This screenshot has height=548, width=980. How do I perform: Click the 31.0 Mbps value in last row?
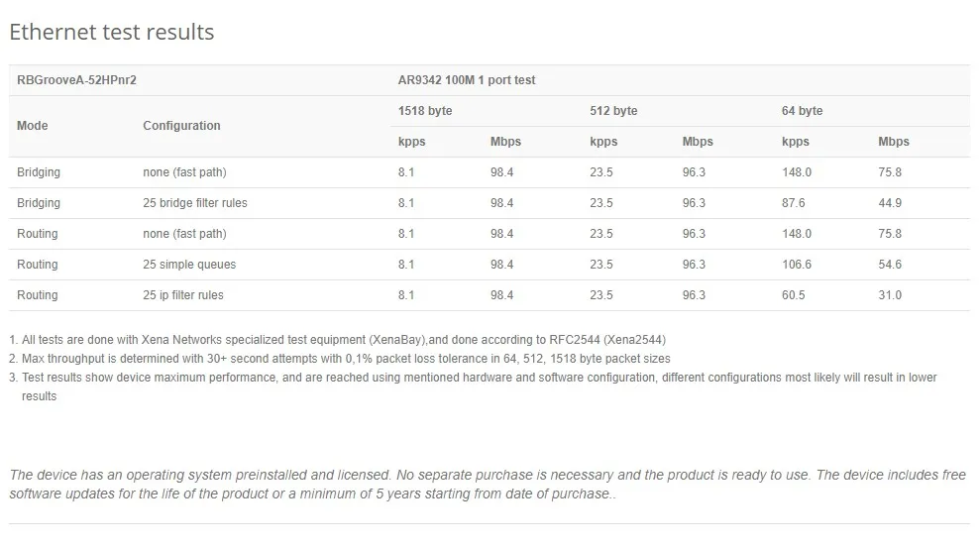tap(890, 295)
